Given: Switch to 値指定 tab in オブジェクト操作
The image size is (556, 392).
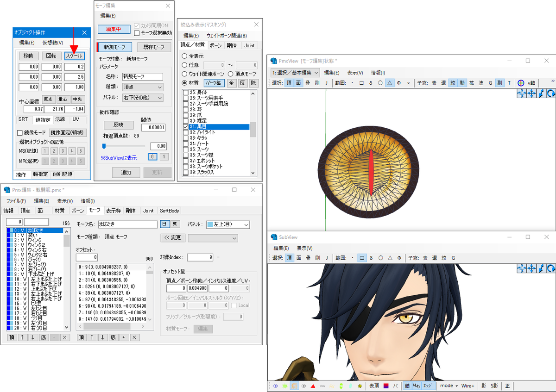Looking at the screenshot, I should [43, 119].
